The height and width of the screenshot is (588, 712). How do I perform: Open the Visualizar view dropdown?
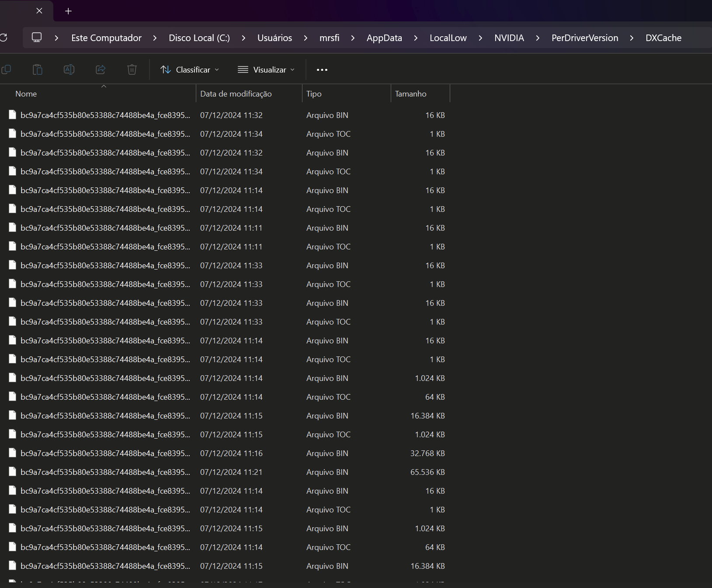coord(266,69)
